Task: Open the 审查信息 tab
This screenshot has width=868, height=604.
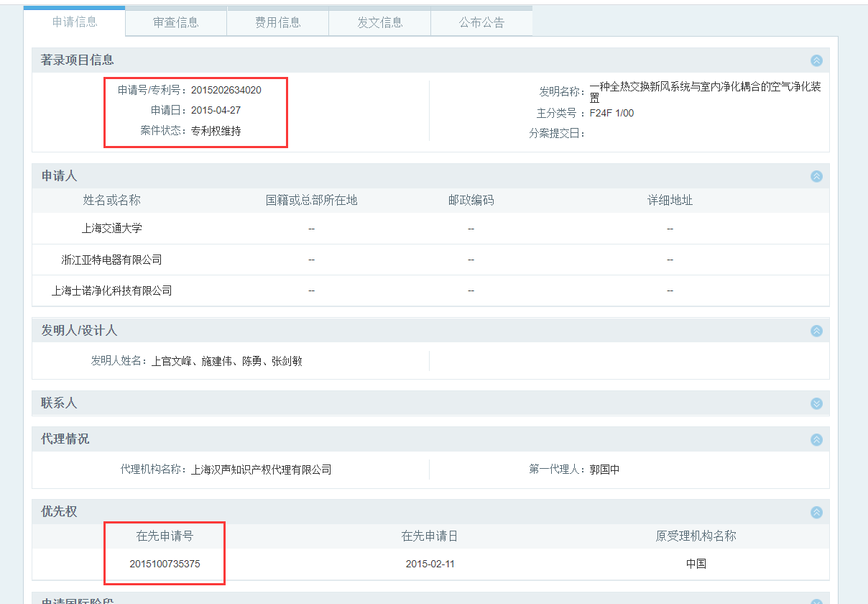Action: pyautogui.click(x=176, y=23)
